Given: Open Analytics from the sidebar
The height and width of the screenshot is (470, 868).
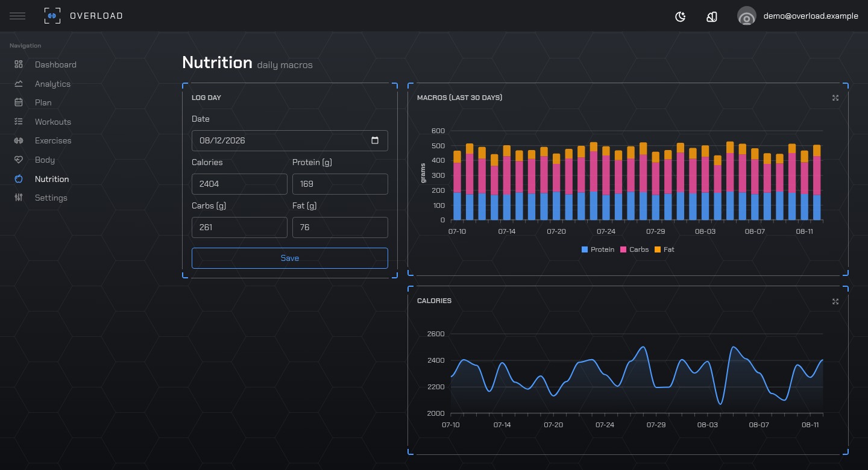Looking at the screenshot, I should tap(52, 84).
